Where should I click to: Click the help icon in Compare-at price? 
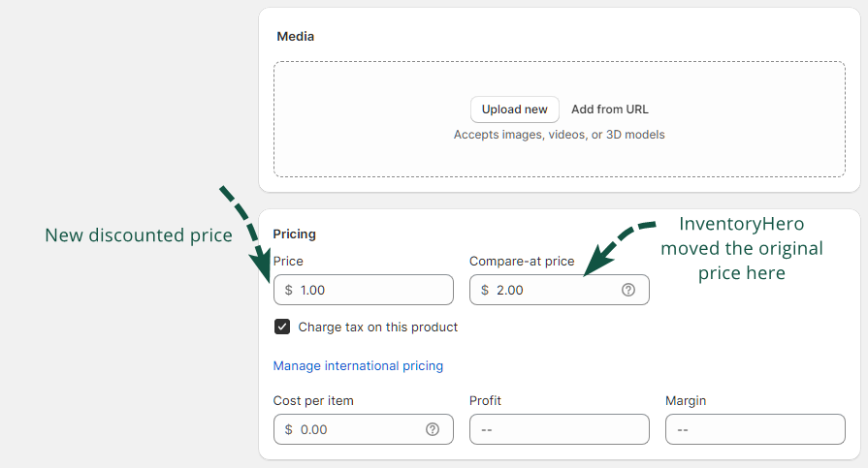628,290
